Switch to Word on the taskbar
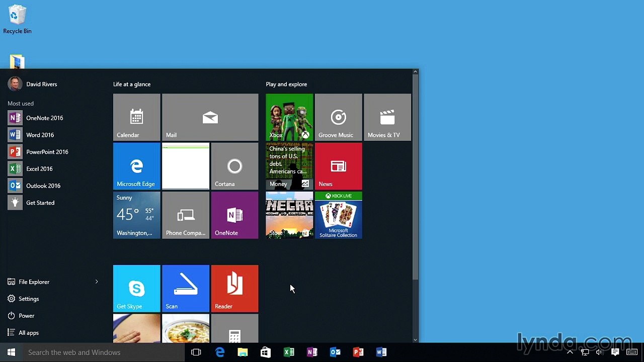This screenshot has width=644, height=362. [x=381, y=352]
